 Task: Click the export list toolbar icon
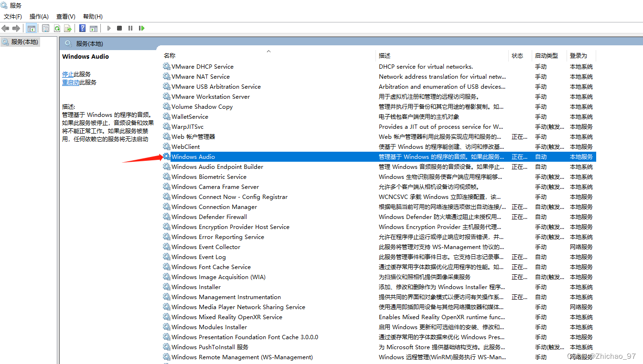coord(68,28)
